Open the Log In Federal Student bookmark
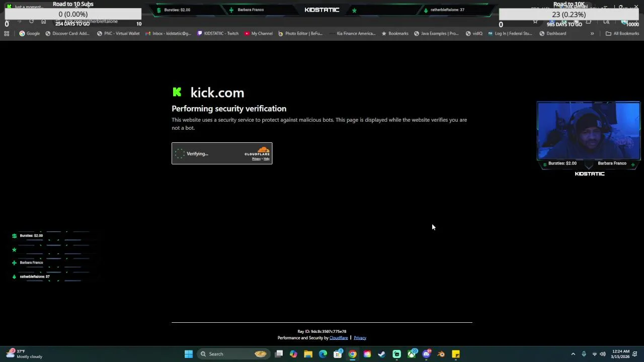 [510, 34]
